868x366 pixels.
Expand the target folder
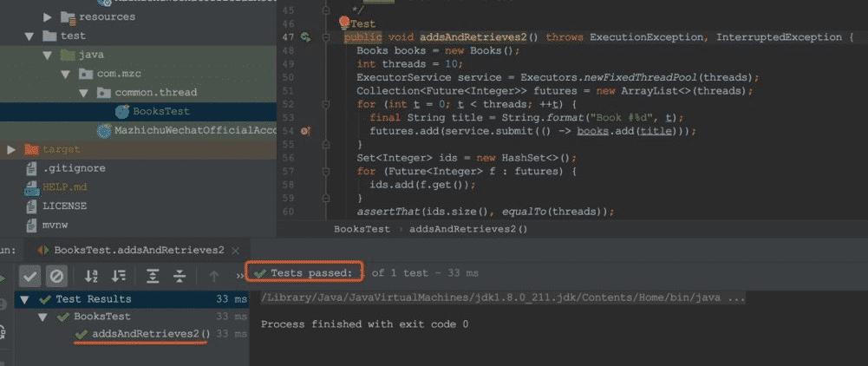click(11, 149)
